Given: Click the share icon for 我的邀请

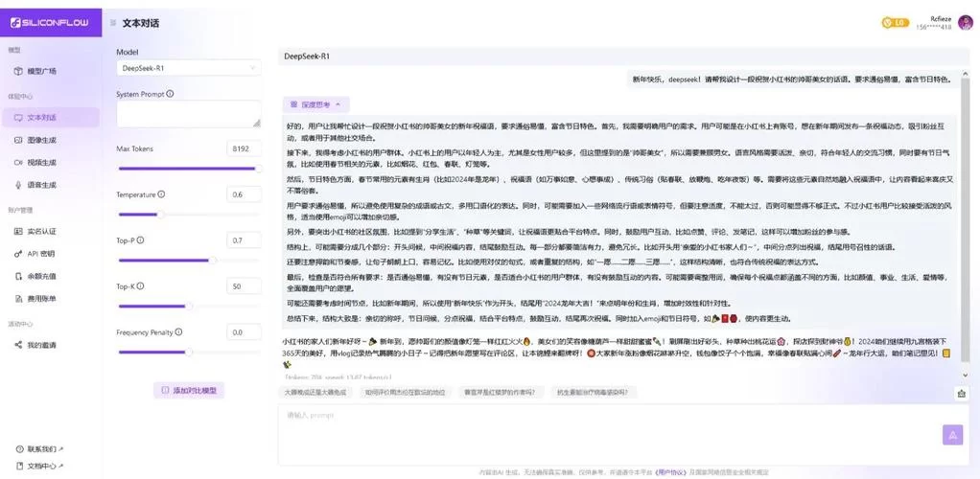Looking at the screenshot, I should coord(18,345).
